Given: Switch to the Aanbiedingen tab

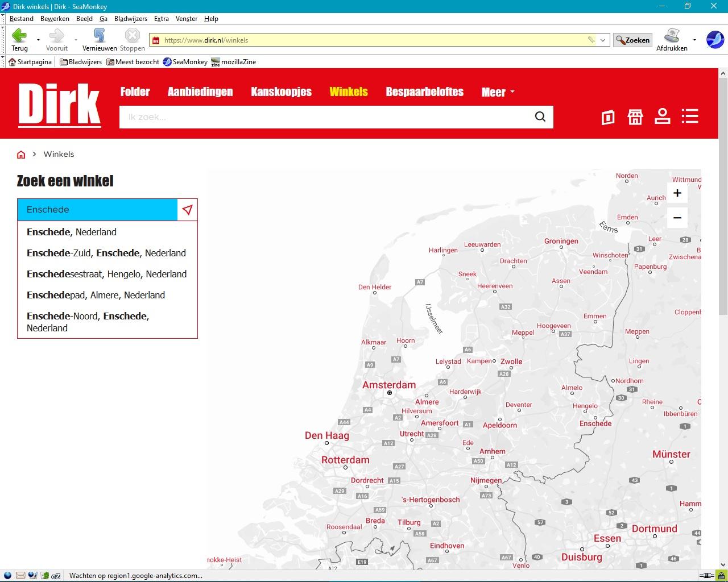Looking at the screenshot, I should [x=200, y=92].
